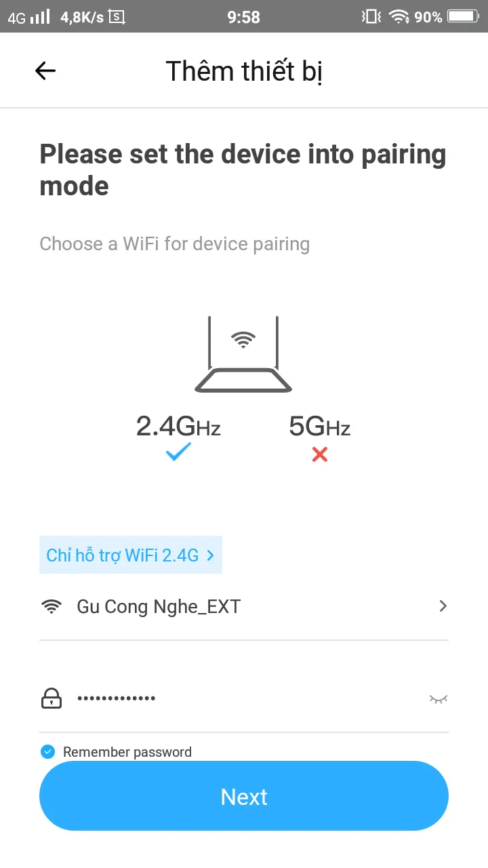Tap the blue 2.4GHz checkmark icon
The height and width of the screenshot is (868, 488).
tap(179, 452)
